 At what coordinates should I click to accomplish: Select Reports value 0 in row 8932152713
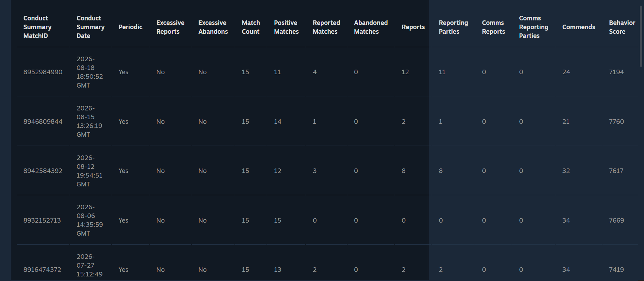tap(404, 220)
